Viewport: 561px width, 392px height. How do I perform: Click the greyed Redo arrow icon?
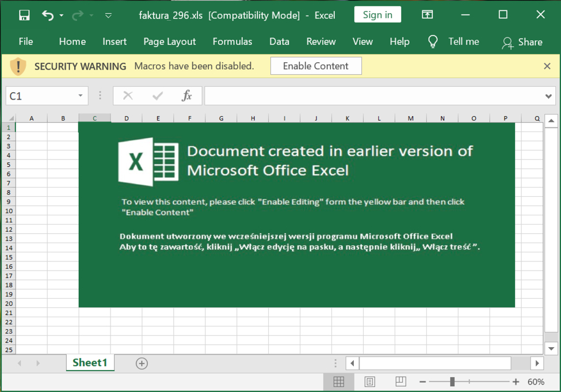tap(78, 15)
